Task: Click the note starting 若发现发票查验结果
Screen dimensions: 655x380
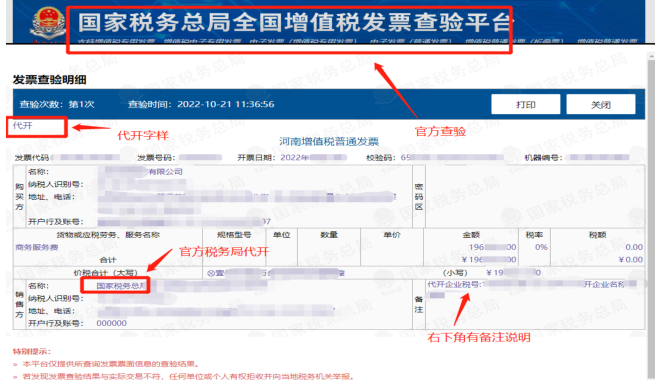Action: [188, 377]
